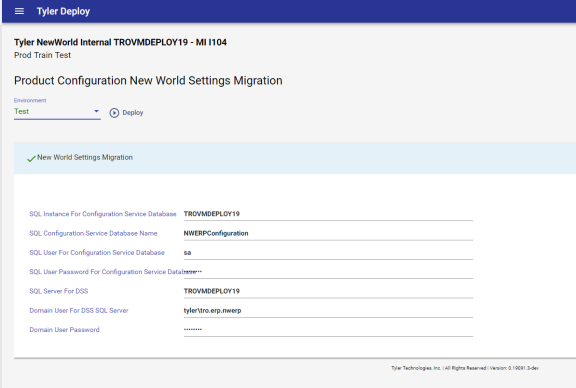
Task: Click the Tyler Technologies version footer text
Action: pyautogui.click(x=465, y=368)
